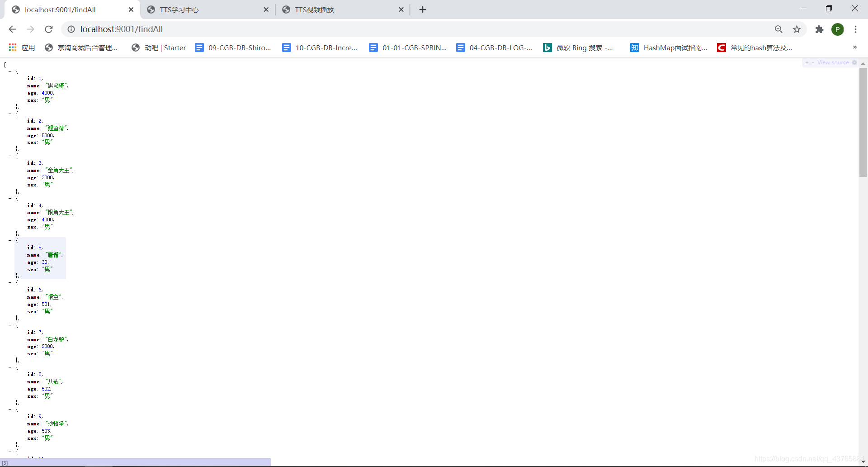Collapse the JSON object with id 6

10,282
